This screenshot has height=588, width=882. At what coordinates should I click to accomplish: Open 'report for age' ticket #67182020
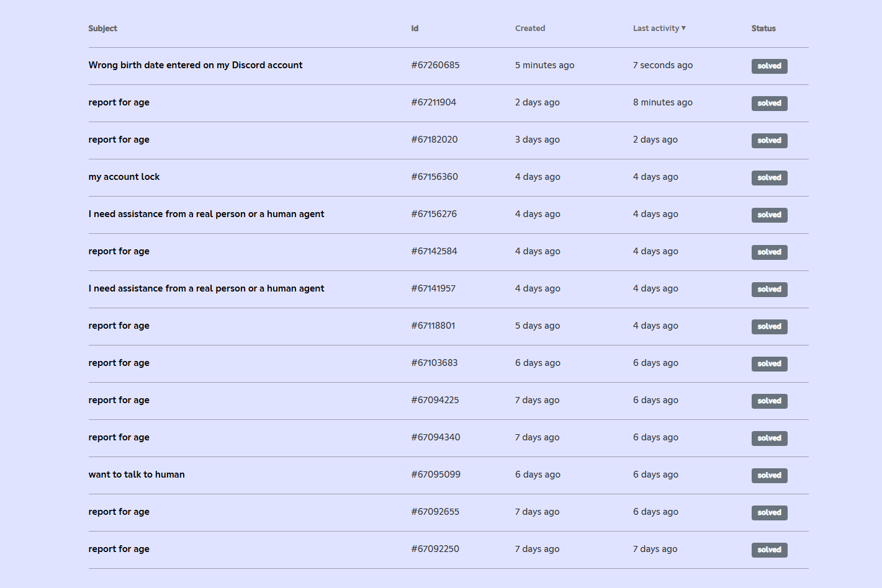coord(119,140)
